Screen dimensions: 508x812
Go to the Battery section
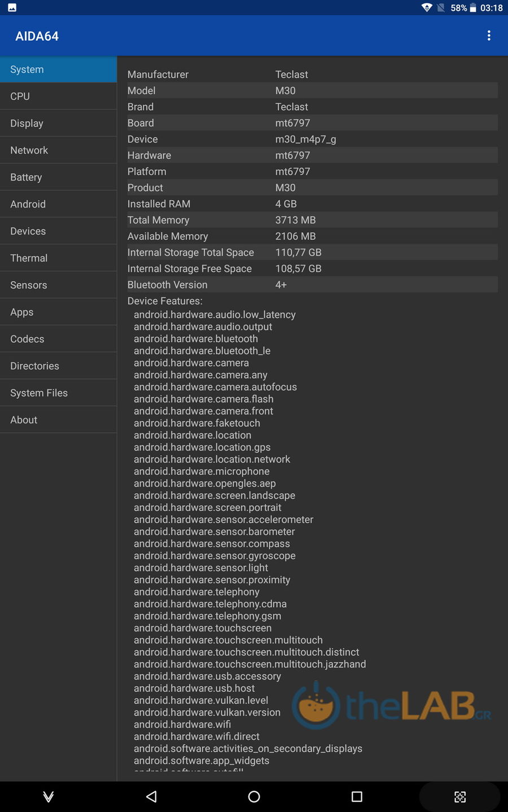(58, 178)
